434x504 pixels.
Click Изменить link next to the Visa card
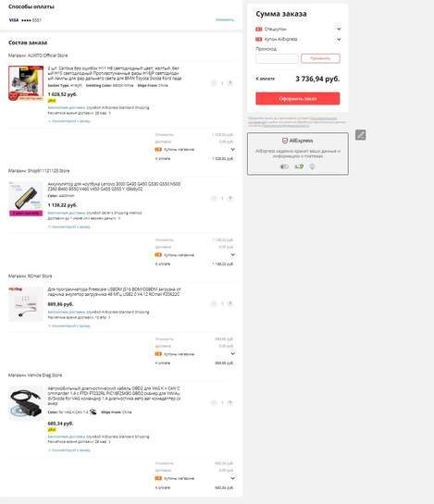pyautogui.click(x=225, y=19)
